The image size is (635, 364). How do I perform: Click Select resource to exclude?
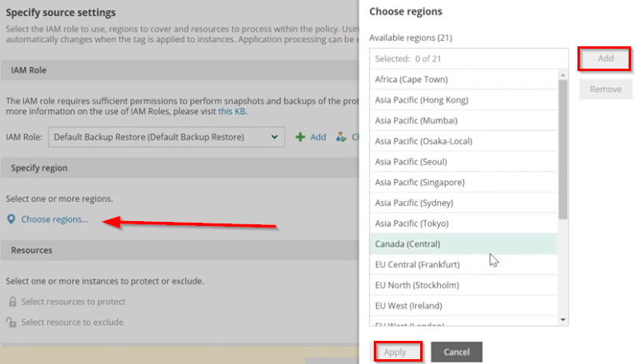point(72,322)
